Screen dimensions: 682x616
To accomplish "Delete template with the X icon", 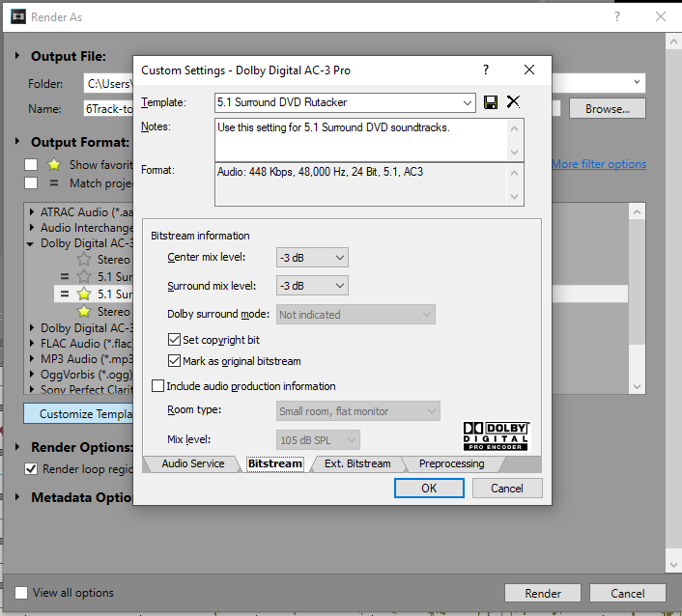I will pyautogui.click(x=513, y=101).
